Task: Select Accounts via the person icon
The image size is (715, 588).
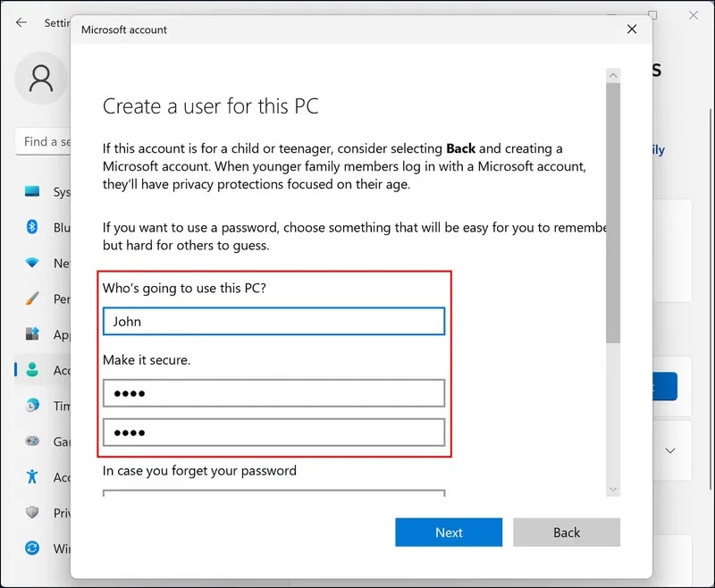Action: (x=32, y=370)
